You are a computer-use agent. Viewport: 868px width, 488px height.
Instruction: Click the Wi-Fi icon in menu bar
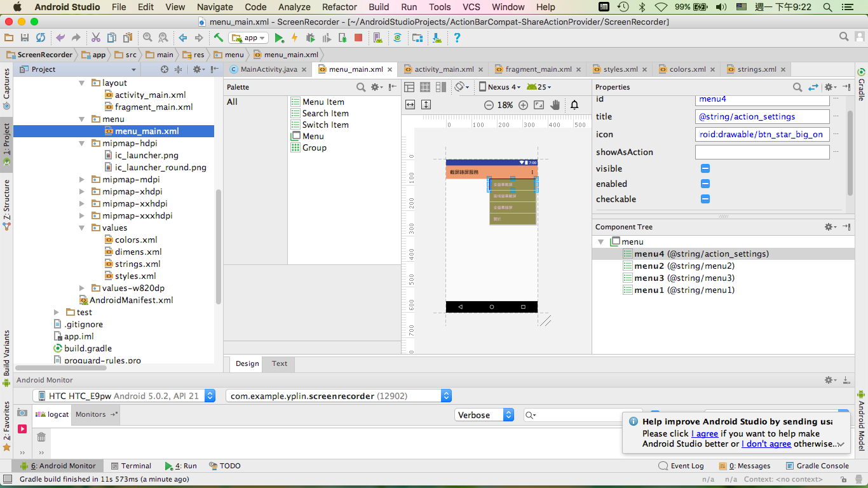(x=661, y=7)
